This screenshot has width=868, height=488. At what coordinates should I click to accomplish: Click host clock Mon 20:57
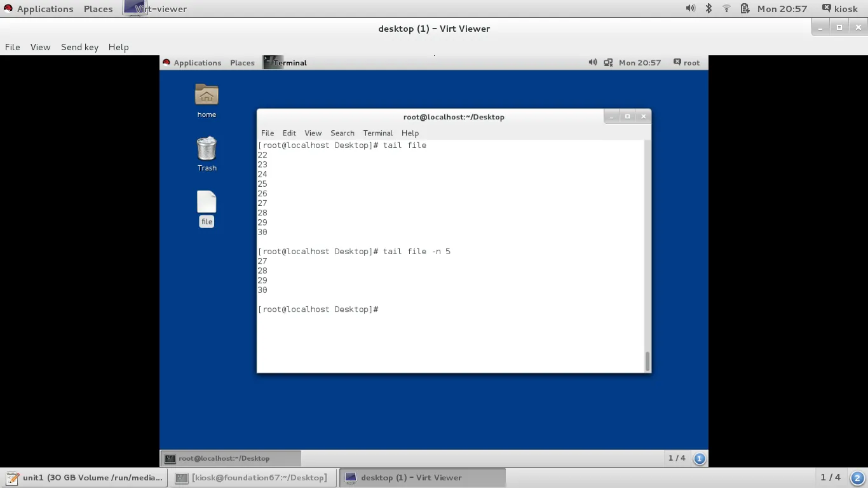tap(782, 8)
